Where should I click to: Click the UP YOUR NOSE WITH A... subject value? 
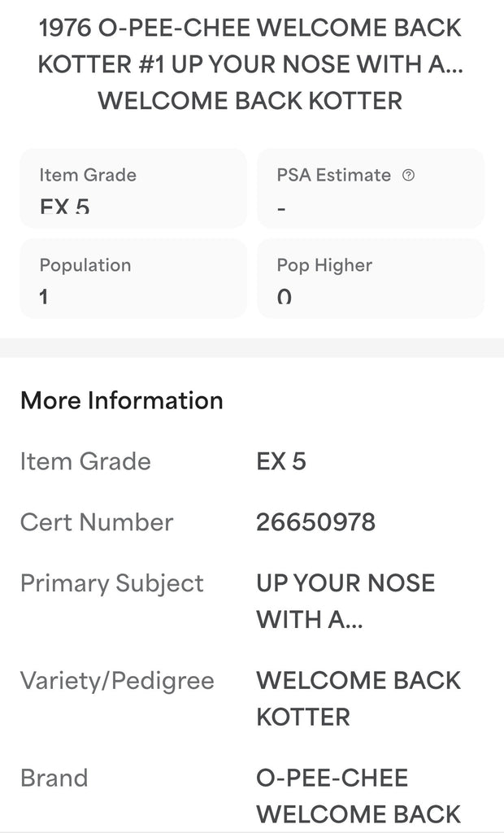[345, 601]
